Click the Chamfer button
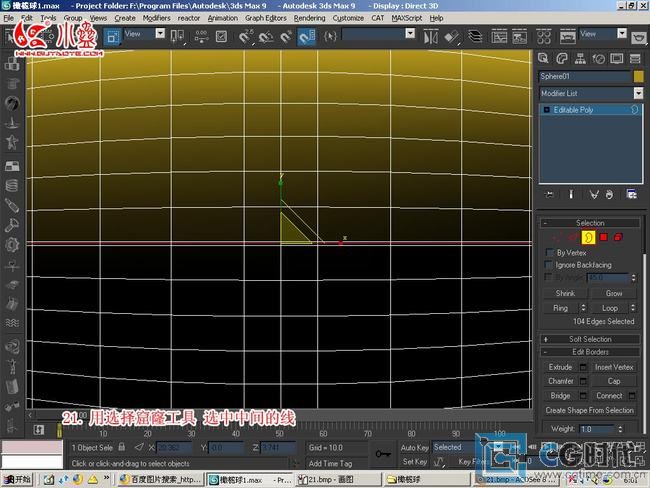The image size is (650, 488). point(560,381)
